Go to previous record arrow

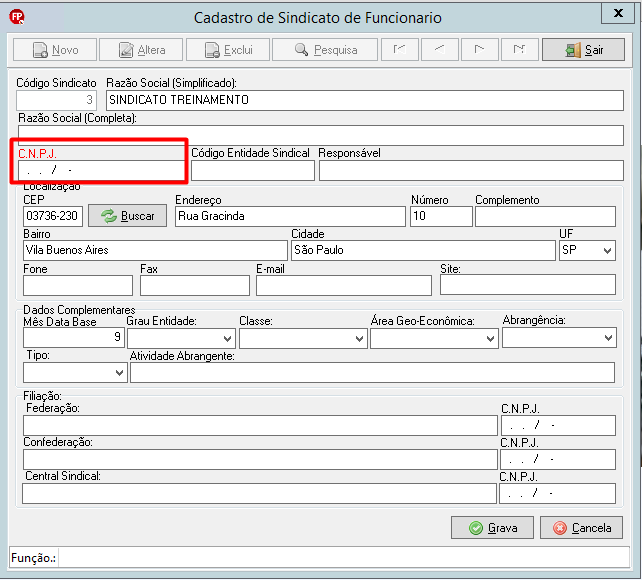(439, 50)
